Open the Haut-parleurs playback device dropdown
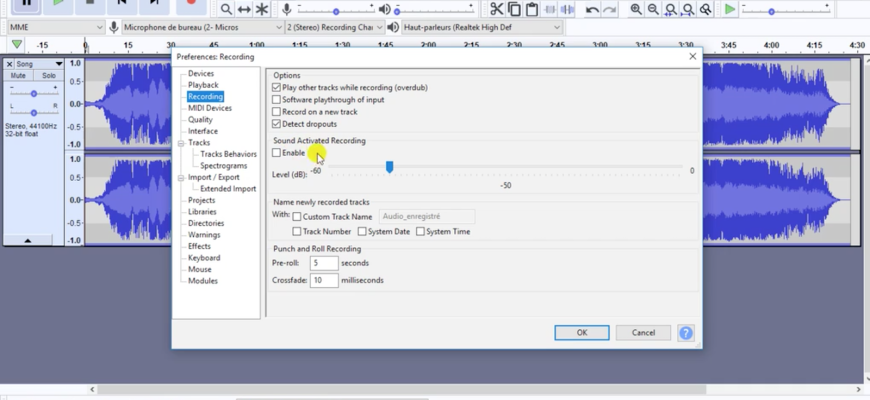The image size is (870, 400). point(482,27)
